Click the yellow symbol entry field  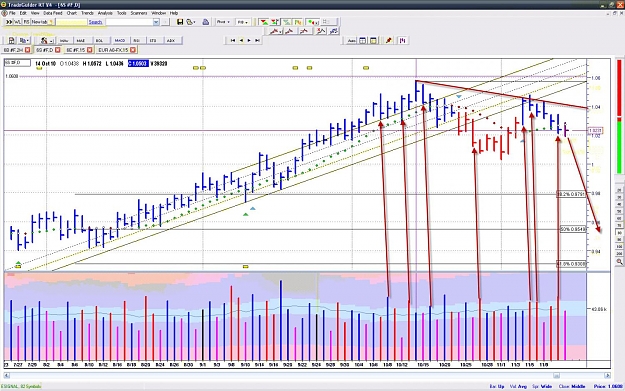coord(71,22)
